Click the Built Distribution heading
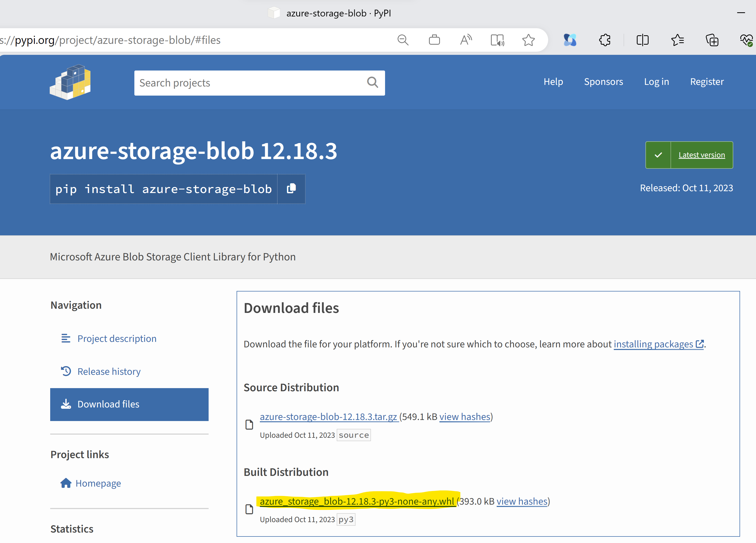This screenshot has width=756, height=543. [286, 472]
